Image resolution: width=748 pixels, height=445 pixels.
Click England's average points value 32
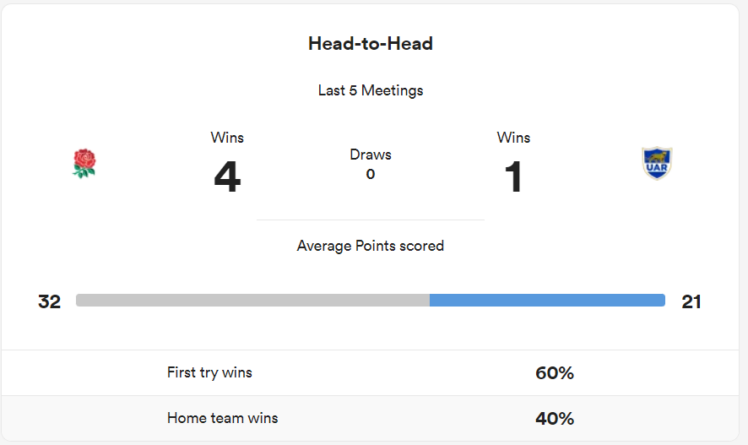[49, 301]
